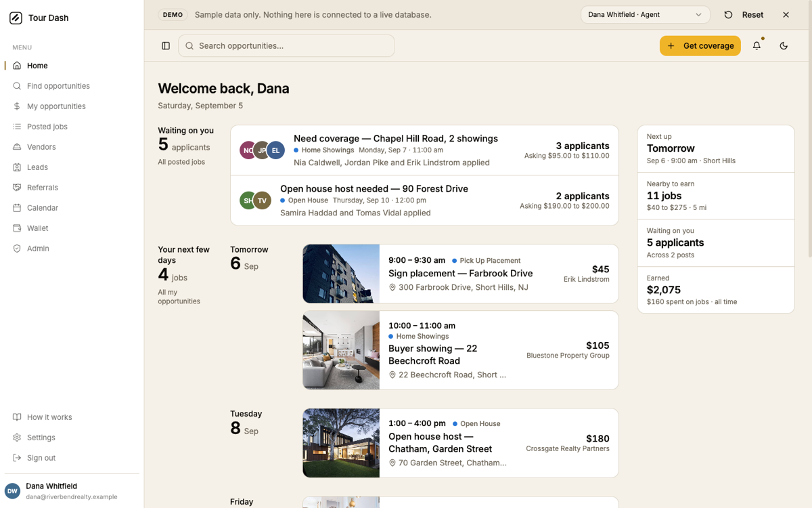Click the Reset button label
812x508 pixels.
pos(752,15)
